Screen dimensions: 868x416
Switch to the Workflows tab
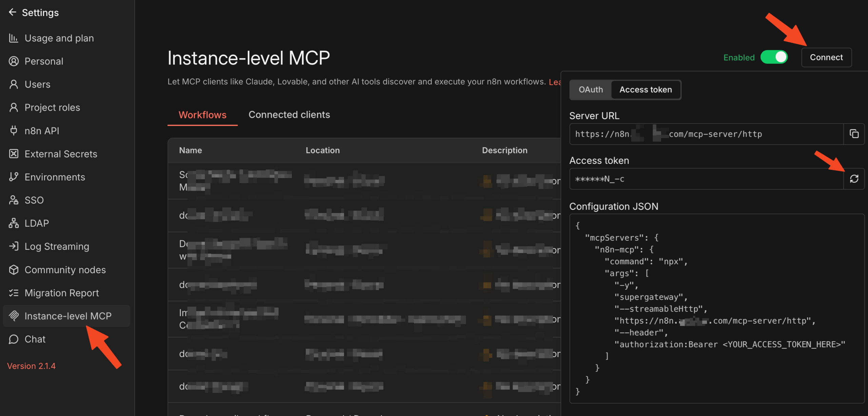tap(202, 115)
